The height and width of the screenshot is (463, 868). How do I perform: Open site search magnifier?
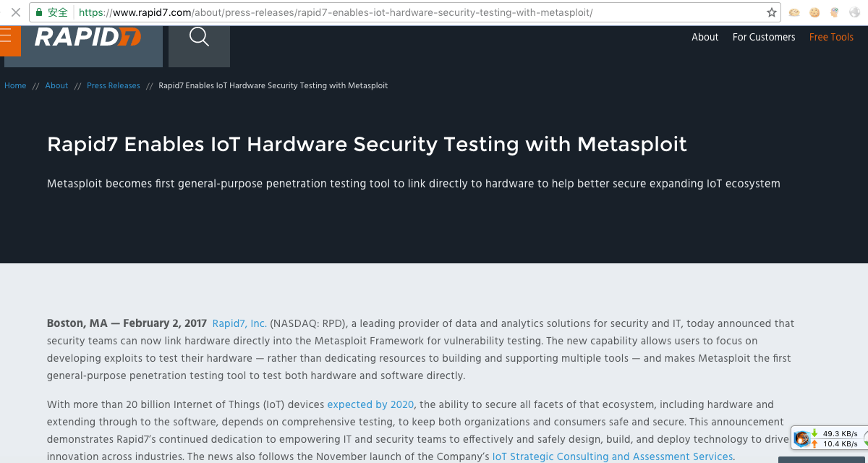point(199,37)
